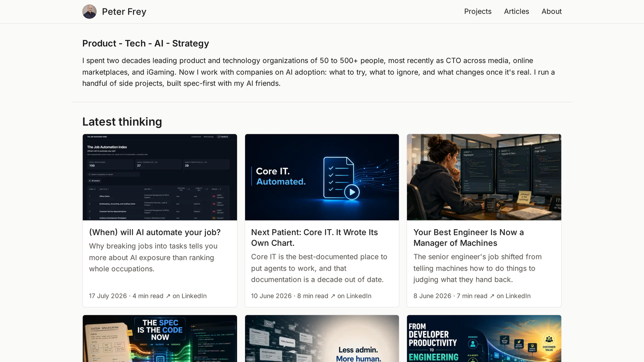644x362 pixels.
Task: Select the About nav item
Action: pos(551,12)
